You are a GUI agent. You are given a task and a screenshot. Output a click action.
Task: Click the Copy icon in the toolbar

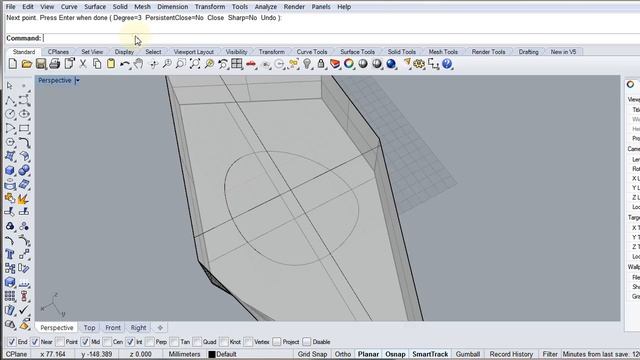(97, 64)
